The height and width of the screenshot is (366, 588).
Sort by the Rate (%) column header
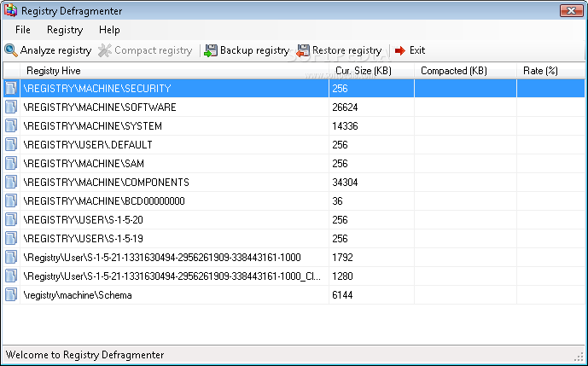[x=550, y=71]
